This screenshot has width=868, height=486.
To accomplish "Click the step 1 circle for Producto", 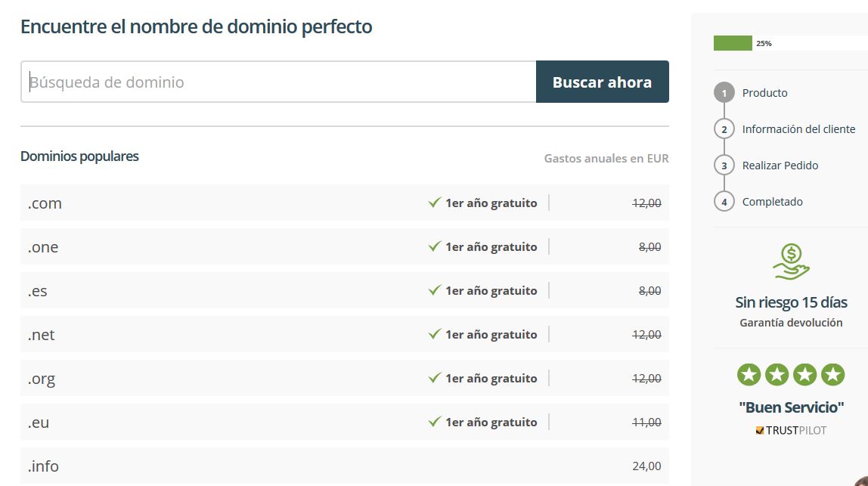I will [724, 92].
